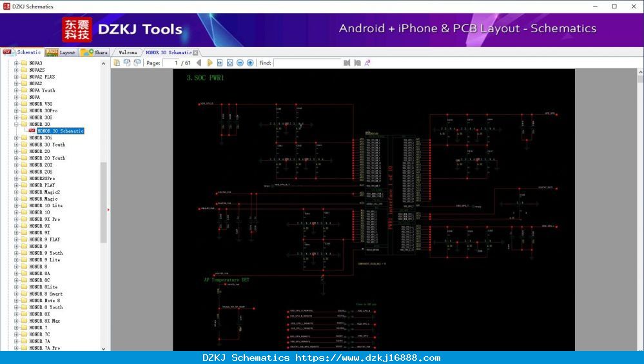
Task: Click the DZKJ Tools red logo
Action: click(x=77, y=30)
